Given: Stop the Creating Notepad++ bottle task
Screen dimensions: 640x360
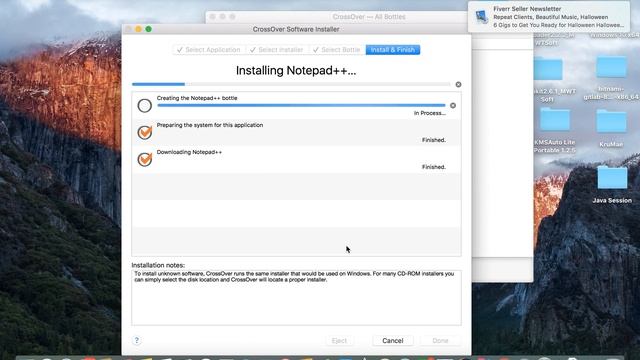Looking at the screenshot, I should 453,106.
